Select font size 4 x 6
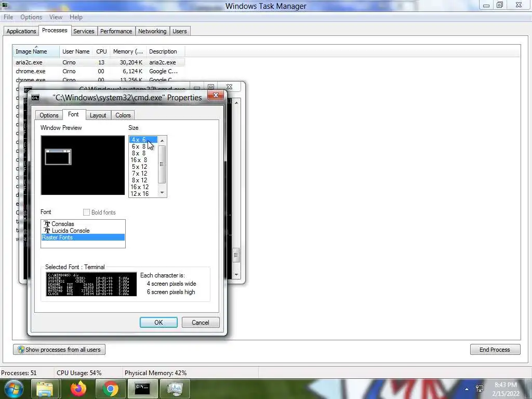 coord(143,140)
